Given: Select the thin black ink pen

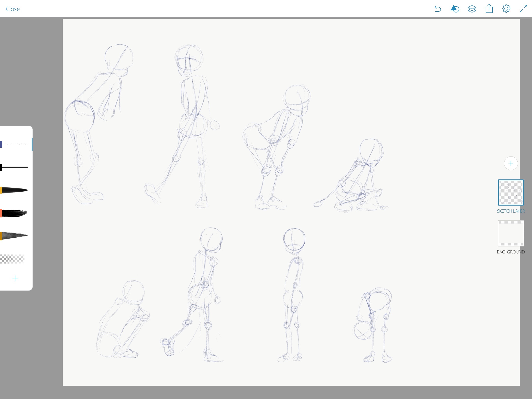Looking at the screenshot, I should pyautogui.click(x=15, y=167).
